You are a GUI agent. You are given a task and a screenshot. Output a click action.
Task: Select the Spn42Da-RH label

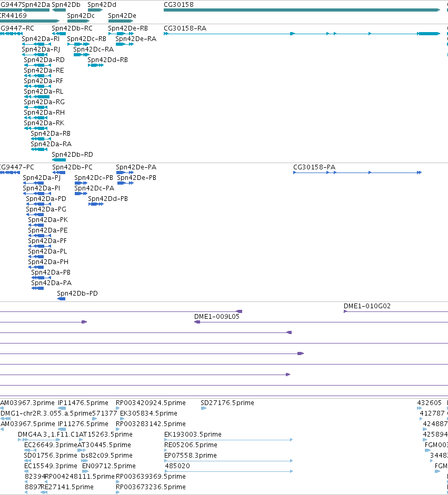pos(44,113)
